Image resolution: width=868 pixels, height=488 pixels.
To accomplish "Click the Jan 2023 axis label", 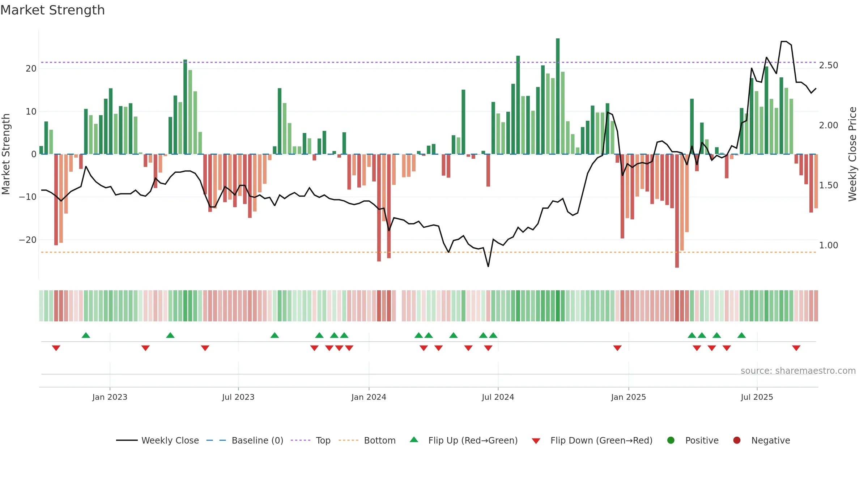I will click(x=110, y=397).
